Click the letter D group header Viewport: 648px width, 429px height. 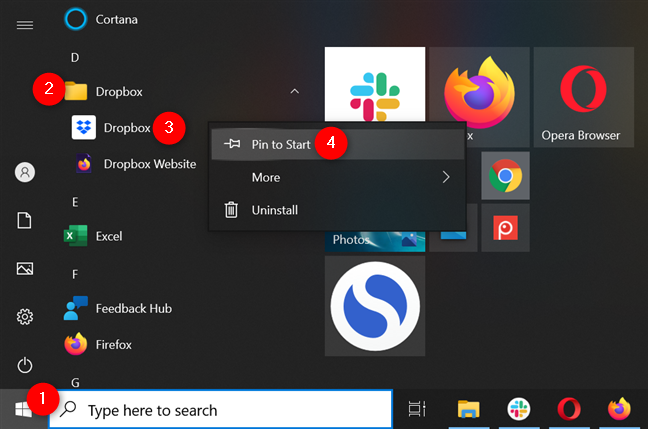click(x=75, y=57)
